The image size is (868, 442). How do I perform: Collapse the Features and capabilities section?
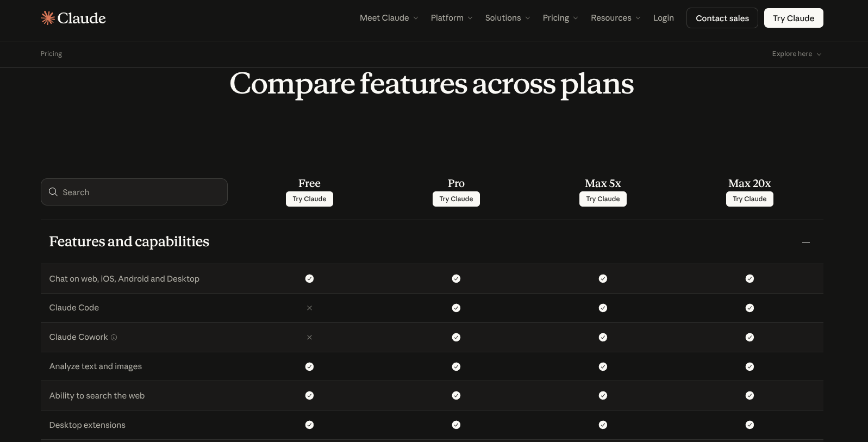point(805,242)
